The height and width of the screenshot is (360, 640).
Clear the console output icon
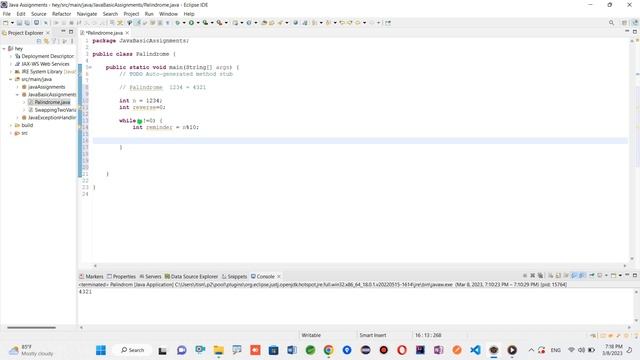click(x=550, y=276)
